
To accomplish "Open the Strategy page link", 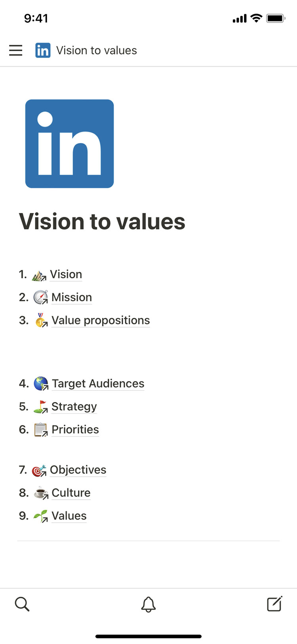I will click(74, 407).
